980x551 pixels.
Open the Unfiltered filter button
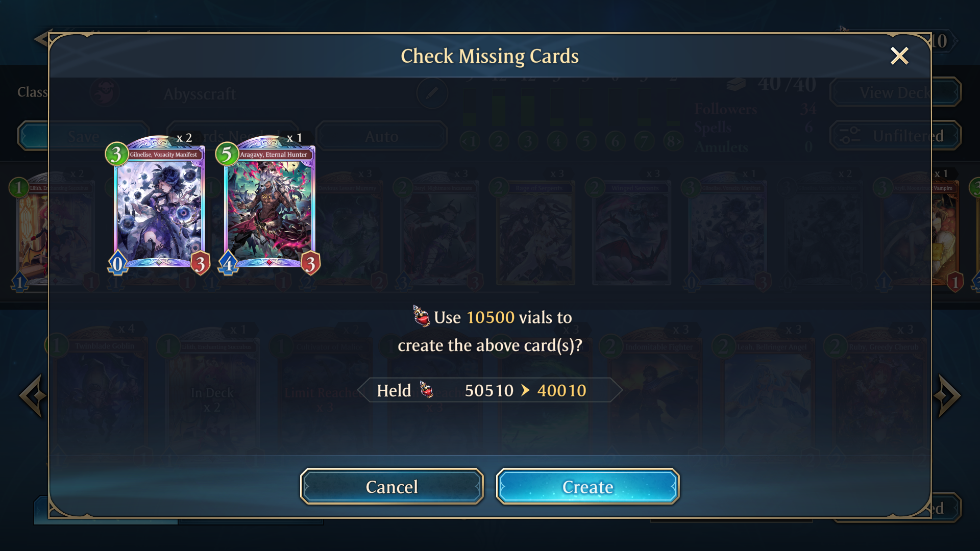coord(895,136)
